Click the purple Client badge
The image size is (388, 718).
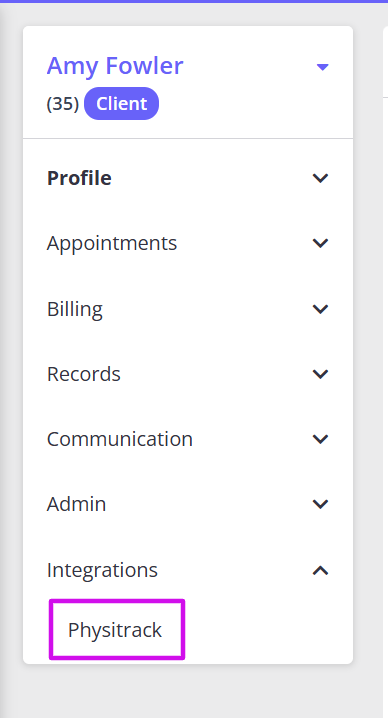(x=121, y=104)
